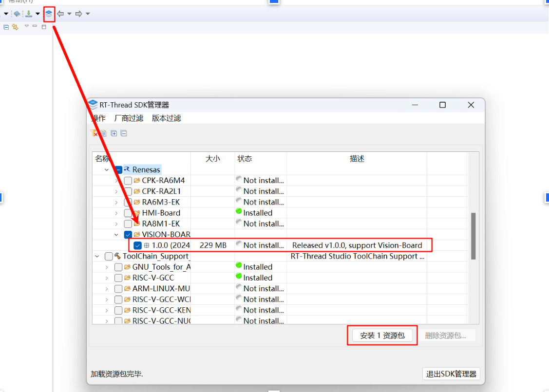Tick the HMI-Board checkbox
Viewport: 549px width, 392px height.
point(128,213)
